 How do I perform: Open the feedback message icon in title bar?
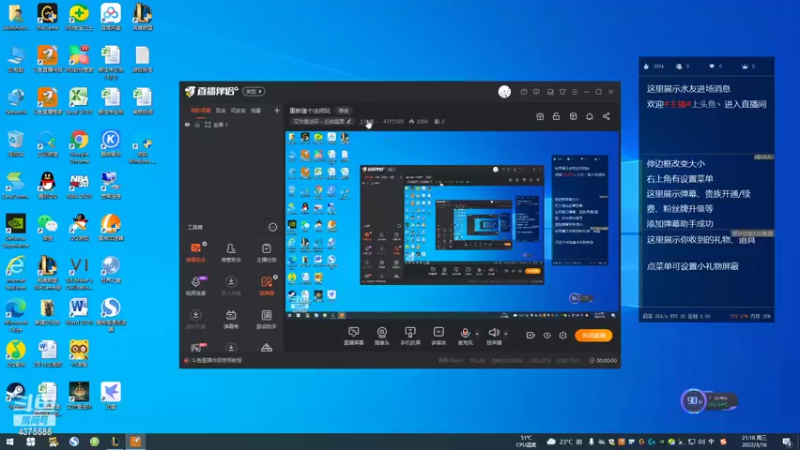pyautogui.click(x=536, y=92)
